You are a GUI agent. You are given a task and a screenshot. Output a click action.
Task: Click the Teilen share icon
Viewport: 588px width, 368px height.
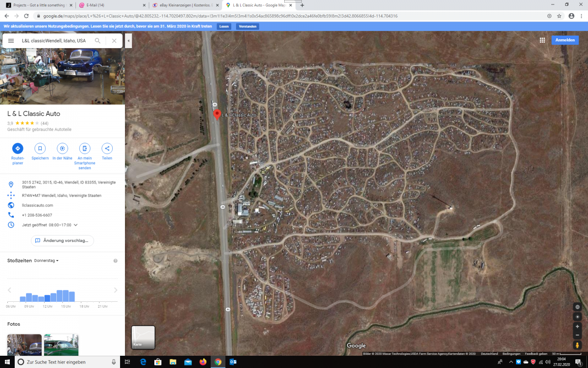[107, 148]
